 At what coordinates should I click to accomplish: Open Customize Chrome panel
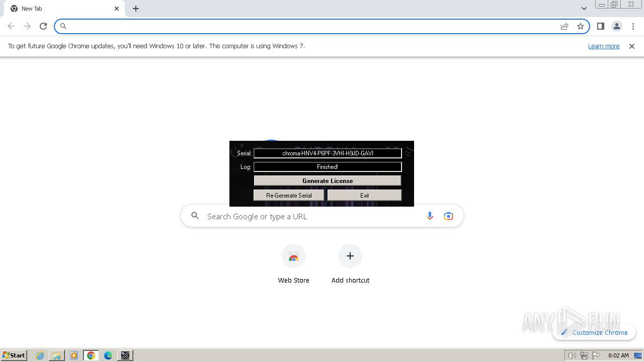click(594, 332)
